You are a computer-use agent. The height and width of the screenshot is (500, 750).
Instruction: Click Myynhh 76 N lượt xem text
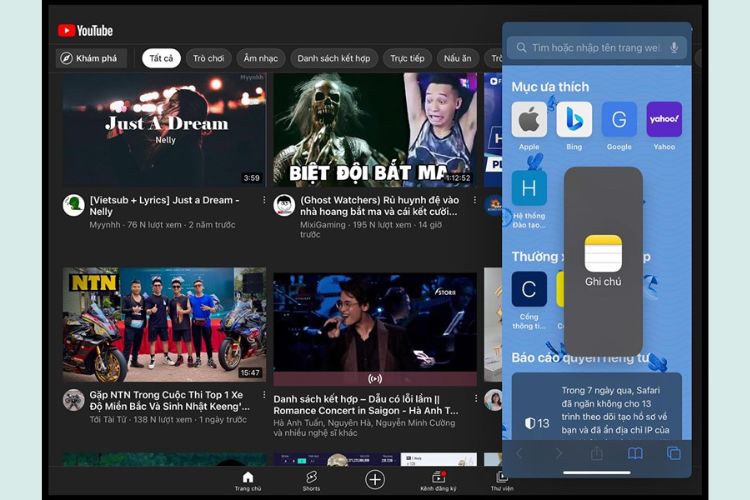[162, 224]
